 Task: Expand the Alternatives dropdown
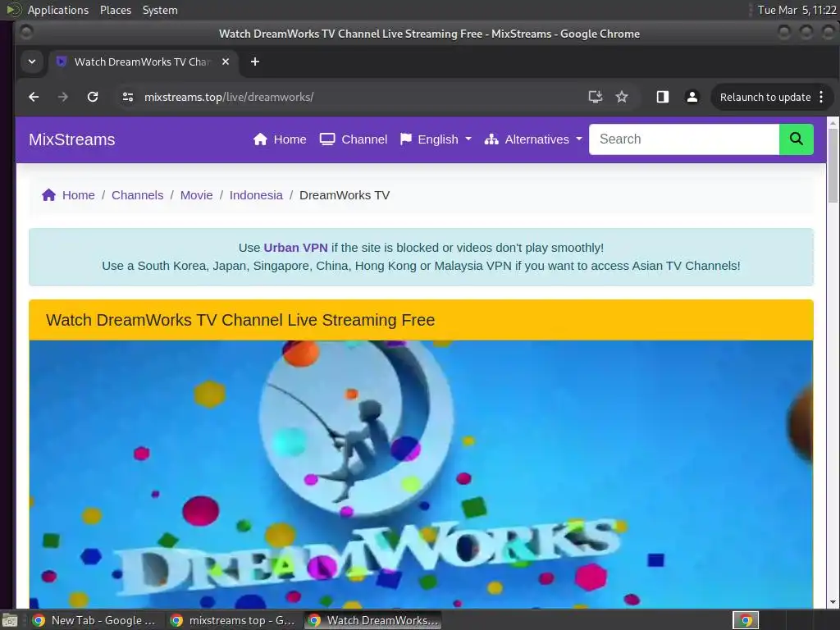533,139
